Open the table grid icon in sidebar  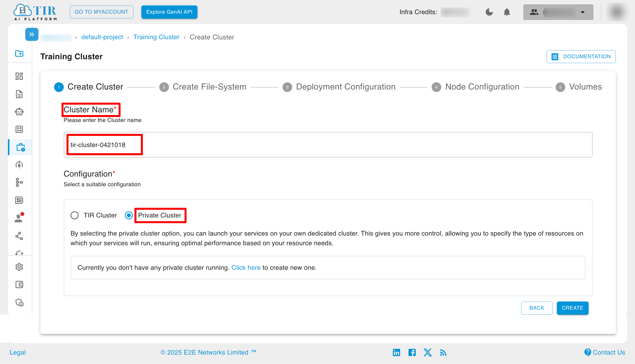click(19, 129)
